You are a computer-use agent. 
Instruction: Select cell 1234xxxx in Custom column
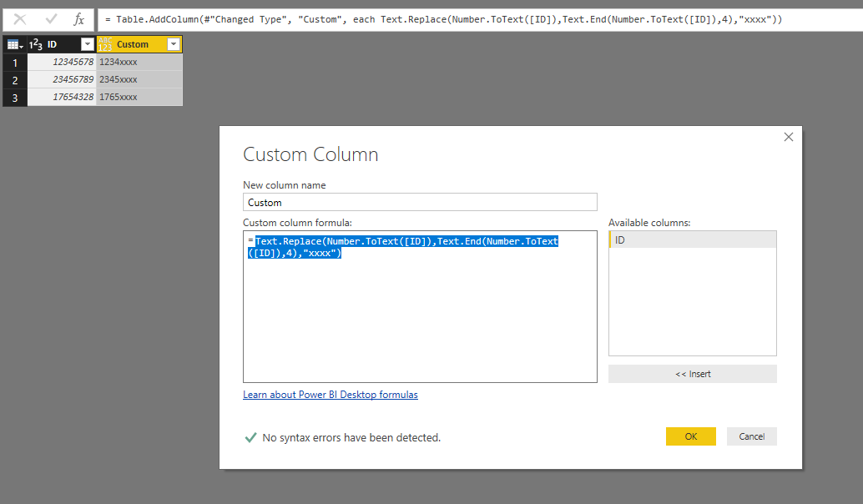(139, 63)
